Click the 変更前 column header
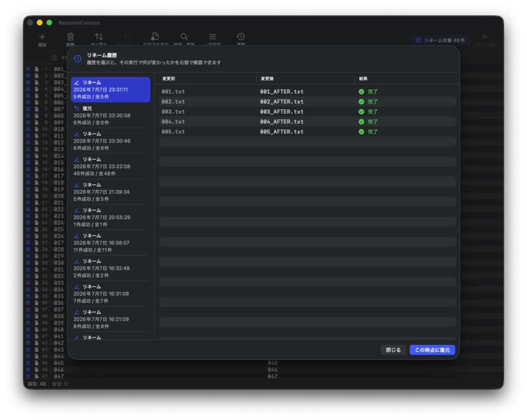 pos(169,79)
